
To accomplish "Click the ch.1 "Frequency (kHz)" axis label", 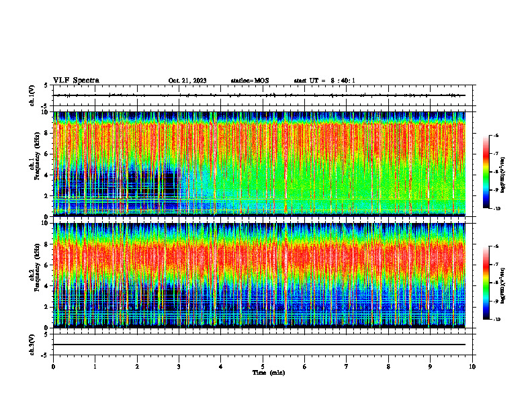I will pos(36,156).
